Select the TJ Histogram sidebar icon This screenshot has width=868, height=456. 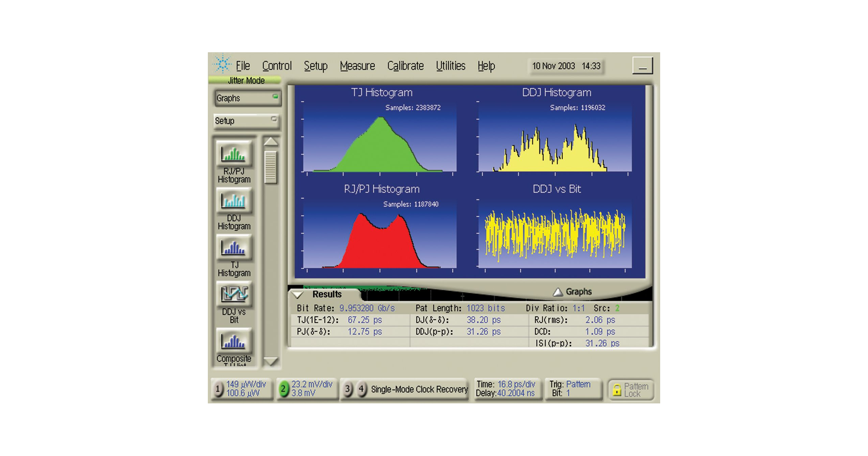point(234,247)
